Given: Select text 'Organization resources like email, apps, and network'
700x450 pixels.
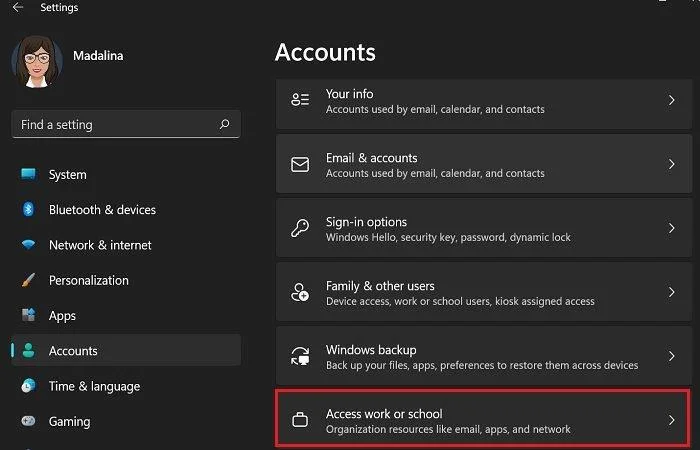Looking at the screenshot, I should (x=448, y=429).
